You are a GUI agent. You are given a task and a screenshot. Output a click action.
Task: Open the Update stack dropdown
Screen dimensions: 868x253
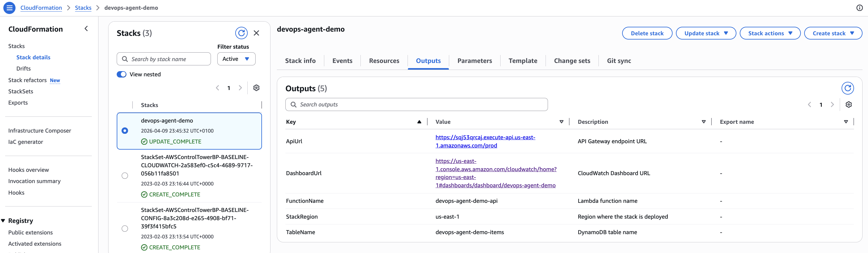click(706, 33)
